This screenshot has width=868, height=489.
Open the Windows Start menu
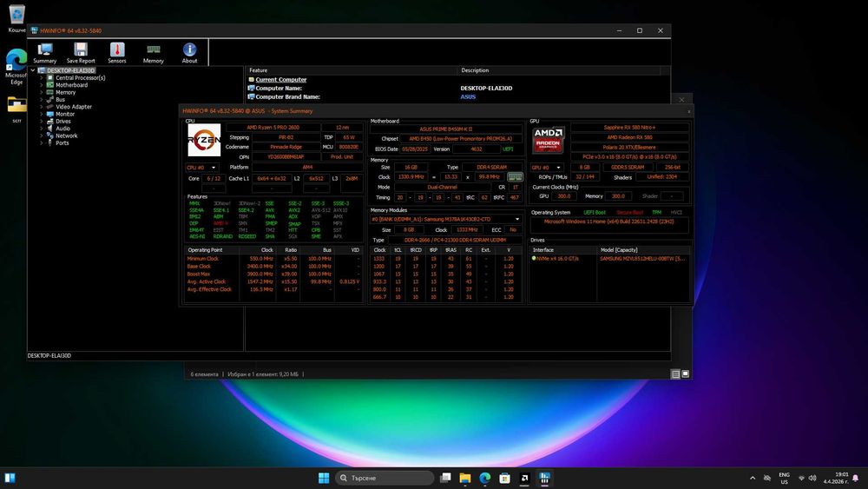coord(324,478)
